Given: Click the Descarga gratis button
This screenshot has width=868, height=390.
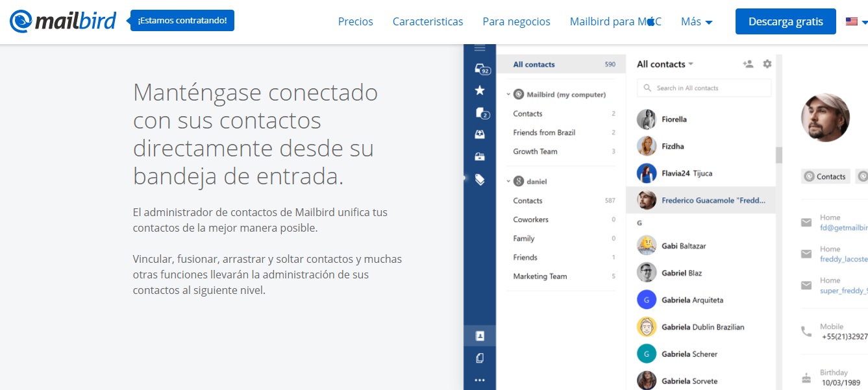Looking at the screenshot, I should click(x=786, y=21).
